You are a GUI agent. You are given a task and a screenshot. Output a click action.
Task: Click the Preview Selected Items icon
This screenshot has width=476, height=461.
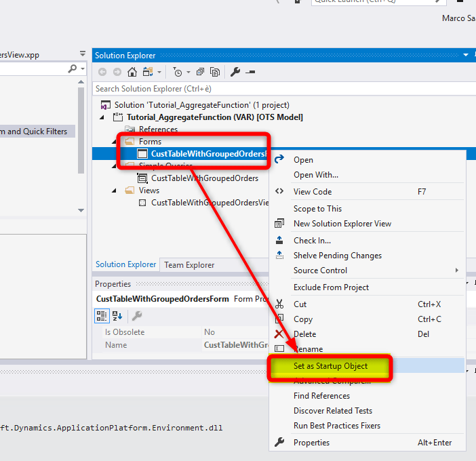(x=250, y=72)
